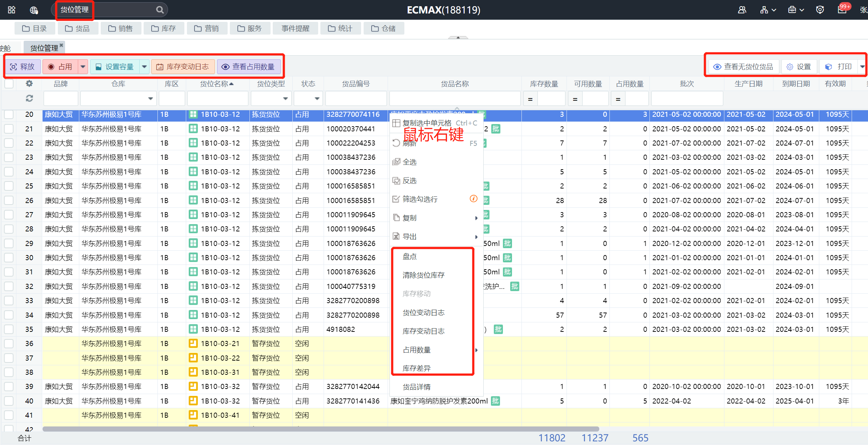Click the green location icon in row 21
The image size is (868, 445).
193,128
